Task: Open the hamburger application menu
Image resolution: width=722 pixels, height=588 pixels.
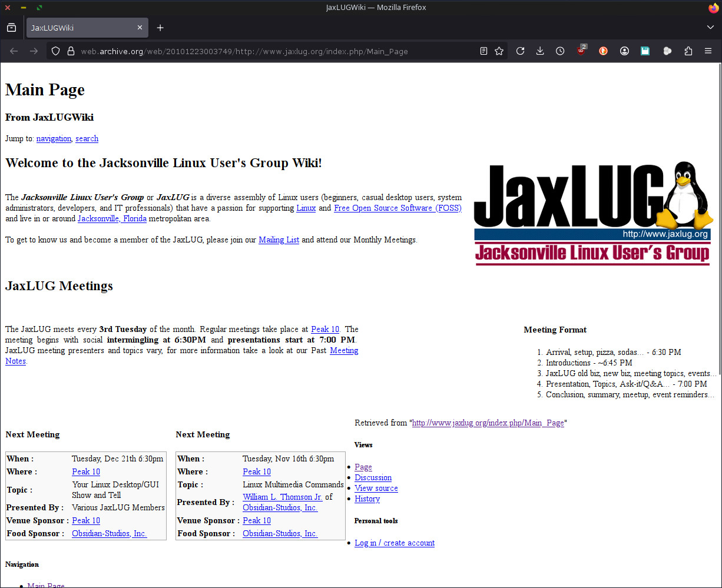Action: point(708,51)
